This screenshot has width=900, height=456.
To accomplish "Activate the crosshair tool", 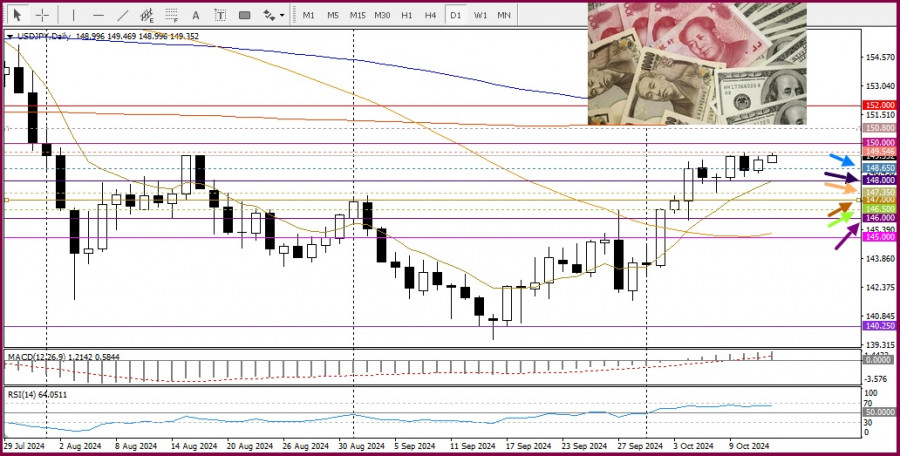I will (x=42, y=15).
